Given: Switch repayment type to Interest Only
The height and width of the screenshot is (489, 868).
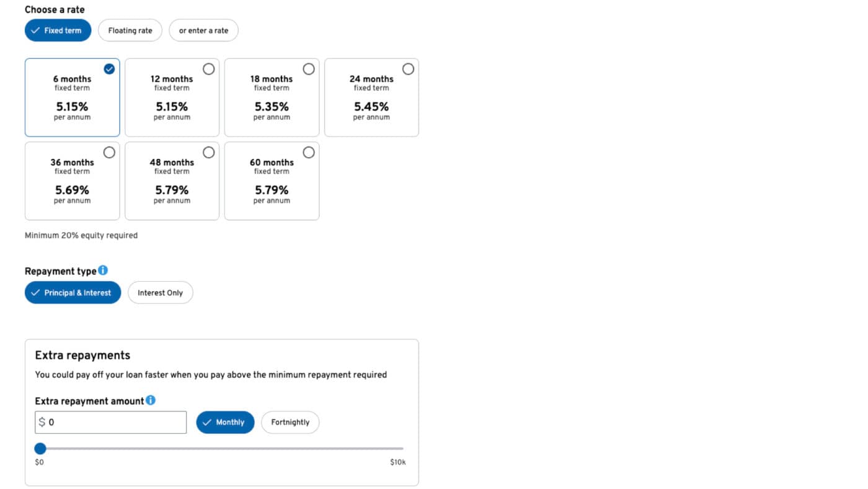Looking at the screenshot, I should point(160,292).
